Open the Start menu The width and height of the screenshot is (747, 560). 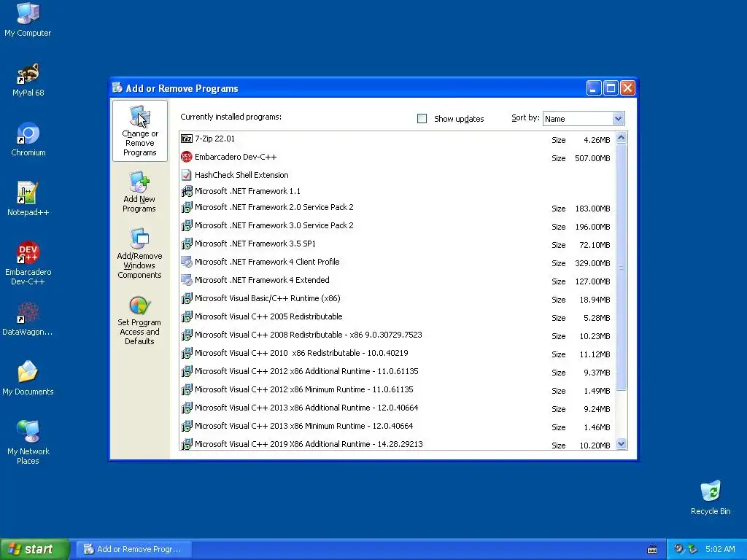[35, 549]
